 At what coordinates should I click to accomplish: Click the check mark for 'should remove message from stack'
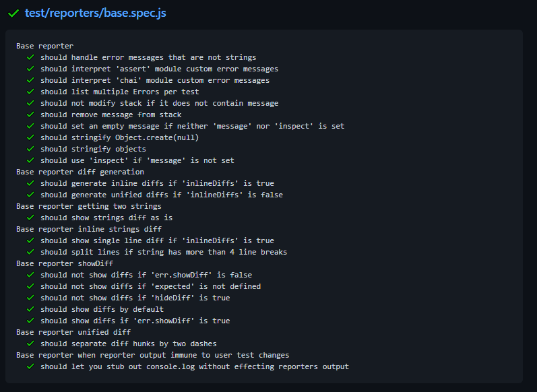pos(30,115)
